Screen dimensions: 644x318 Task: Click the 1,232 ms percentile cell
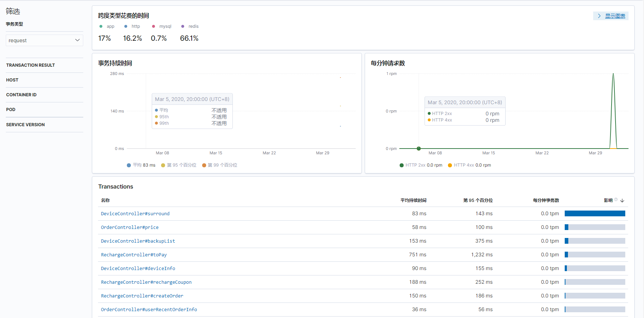point(482,255)
